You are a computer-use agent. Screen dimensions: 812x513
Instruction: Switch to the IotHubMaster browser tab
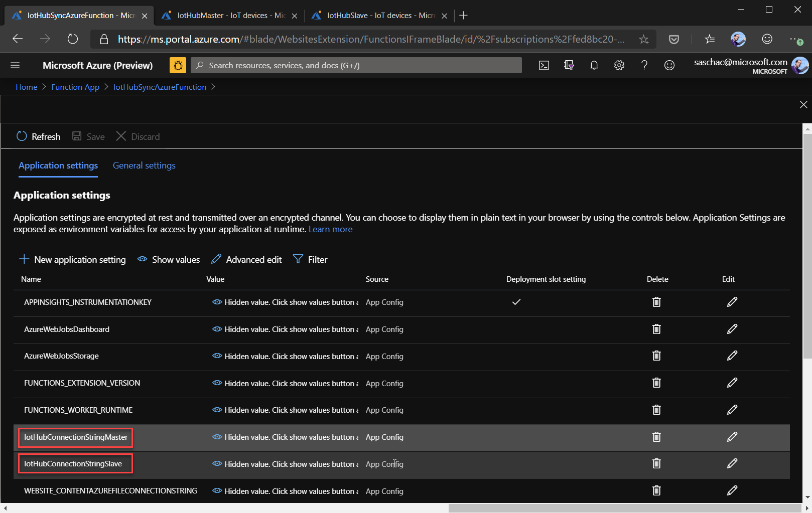point(229,16)
